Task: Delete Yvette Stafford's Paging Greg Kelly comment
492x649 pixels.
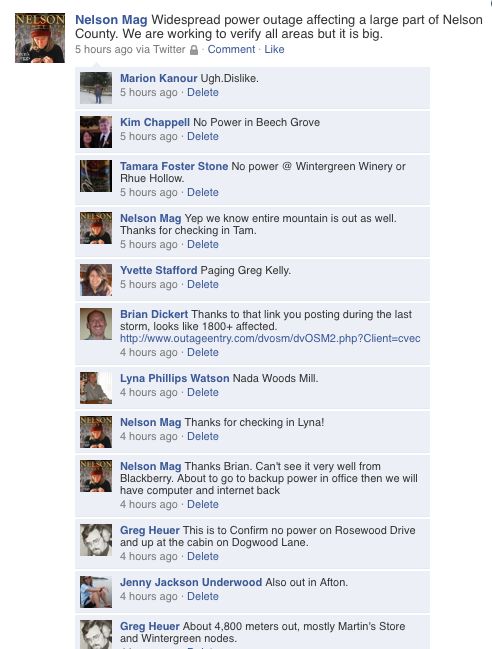Action: [203, 284]
